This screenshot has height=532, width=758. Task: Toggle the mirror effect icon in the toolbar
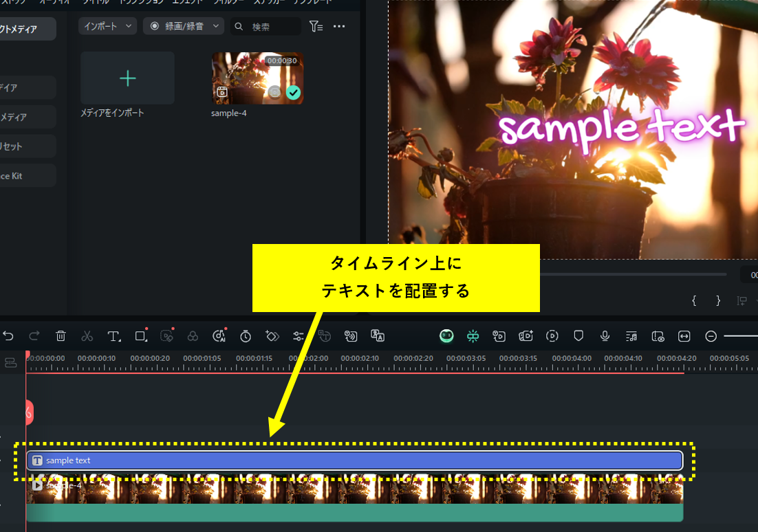[472, 335]
